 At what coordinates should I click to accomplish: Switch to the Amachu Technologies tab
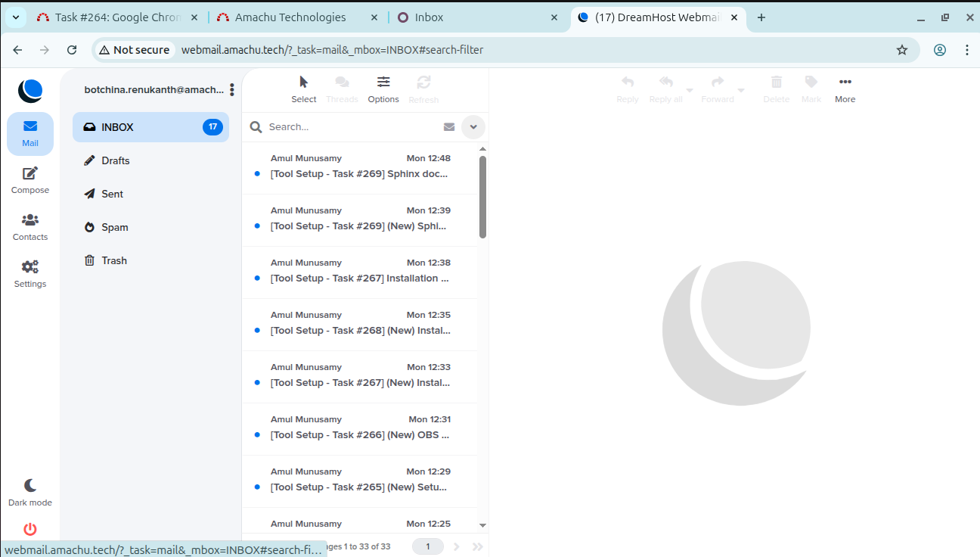click(290, 17)
